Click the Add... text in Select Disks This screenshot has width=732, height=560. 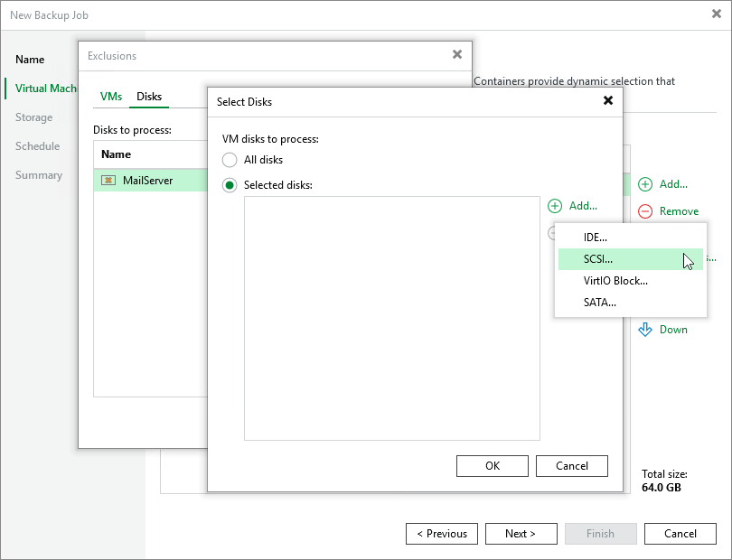[x=583, y=206]
